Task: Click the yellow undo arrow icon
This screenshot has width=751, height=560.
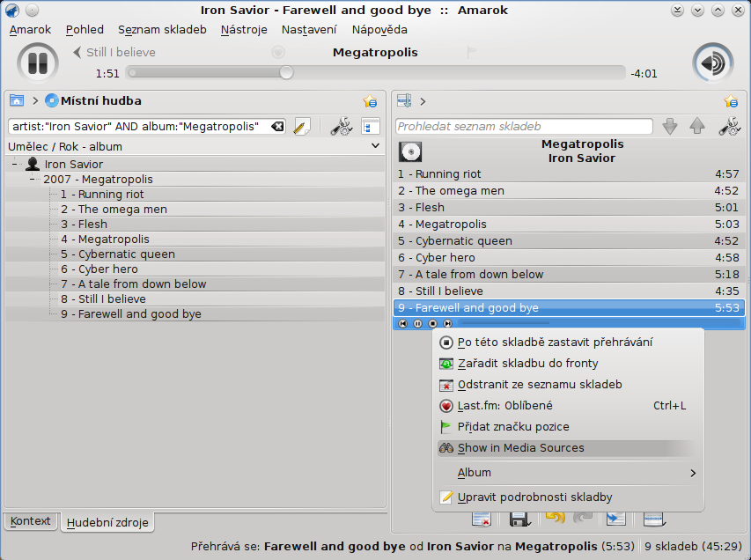Action: coord(556,518)
